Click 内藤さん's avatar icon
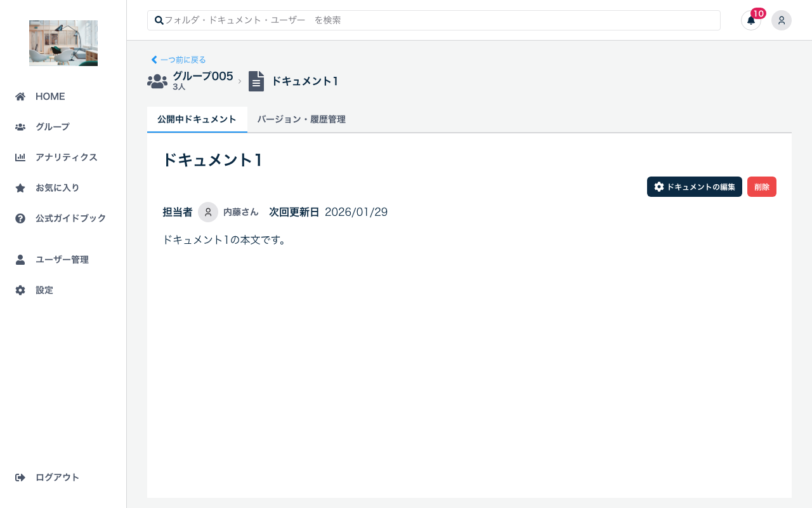Viewport: 812px width, 508px height. [208, 212]
